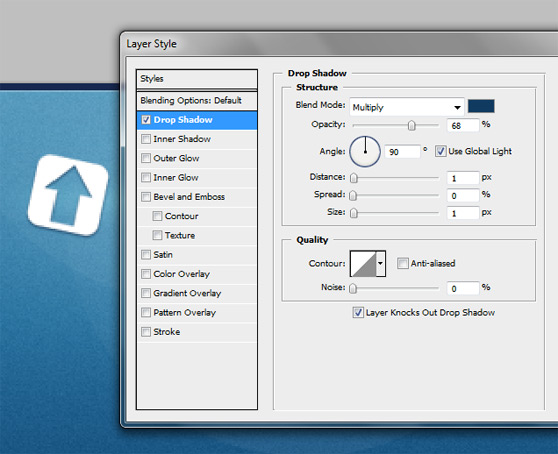Expand the Contour picker arrow
The image size is (558, 454).
[x=381, y=264]
